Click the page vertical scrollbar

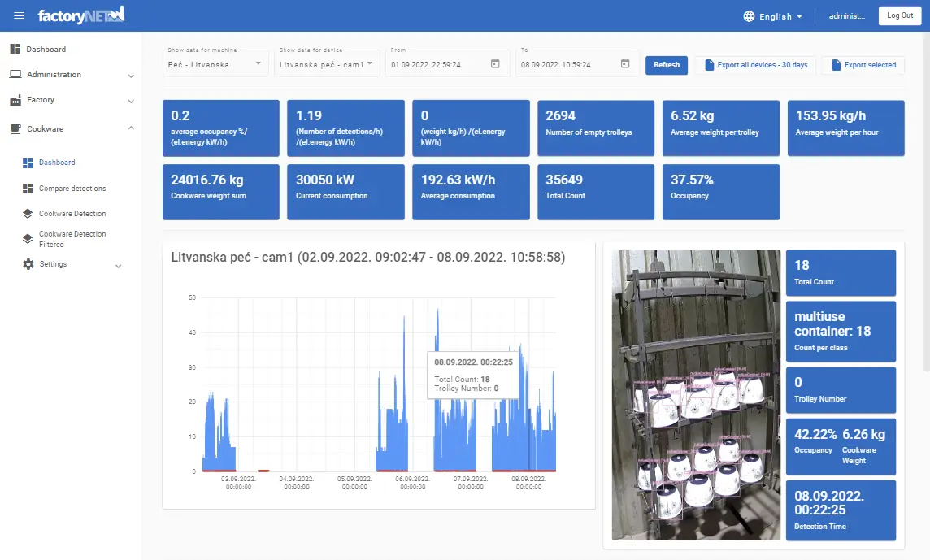point(927,202)
